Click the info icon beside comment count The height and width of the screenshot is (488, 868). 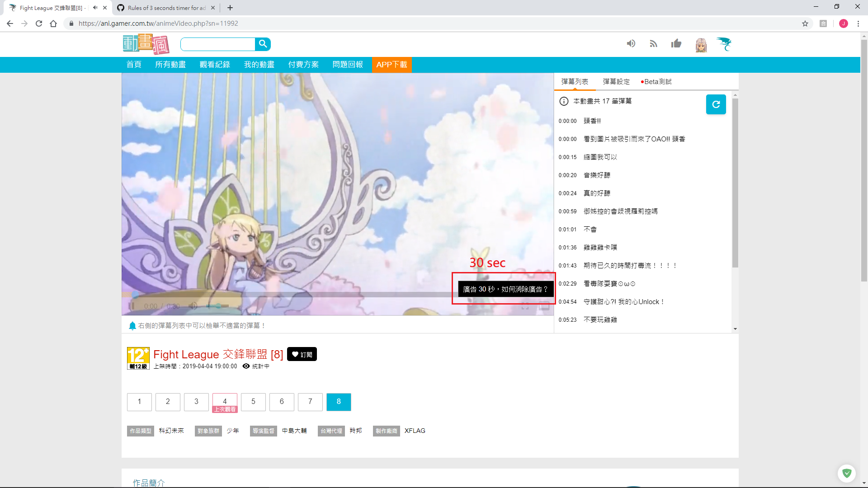564,101
